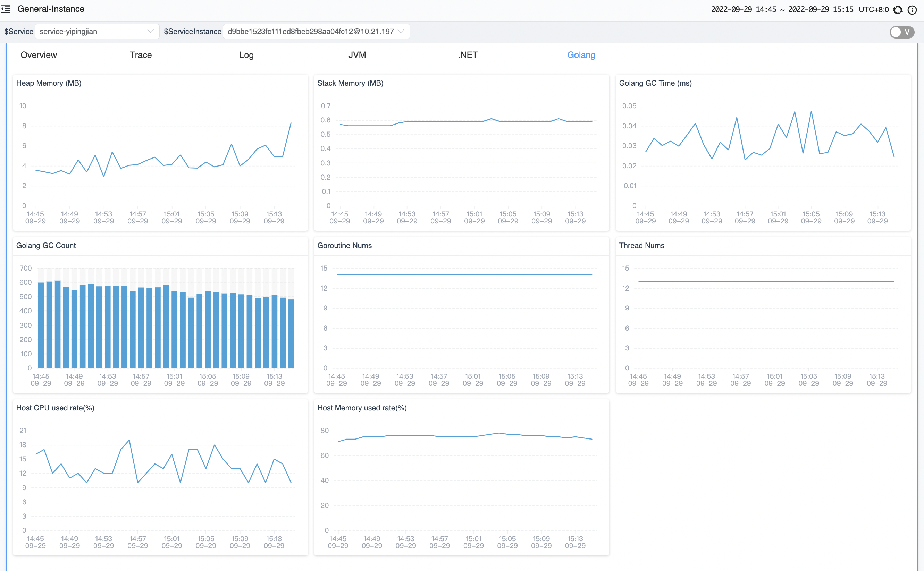924x571 pixels.
Task: Click the info circle icon
Action: point(912,10)
